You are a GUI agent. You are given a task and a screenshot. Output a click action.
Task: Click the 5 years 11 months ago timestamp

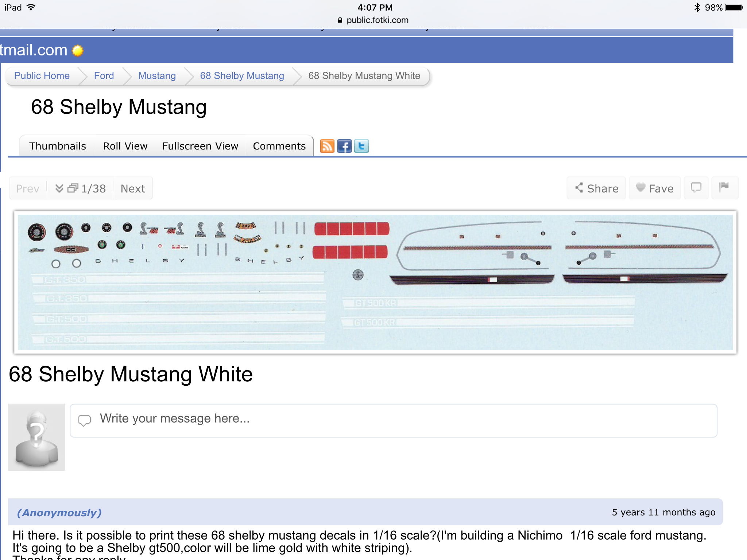click(663, 512)
